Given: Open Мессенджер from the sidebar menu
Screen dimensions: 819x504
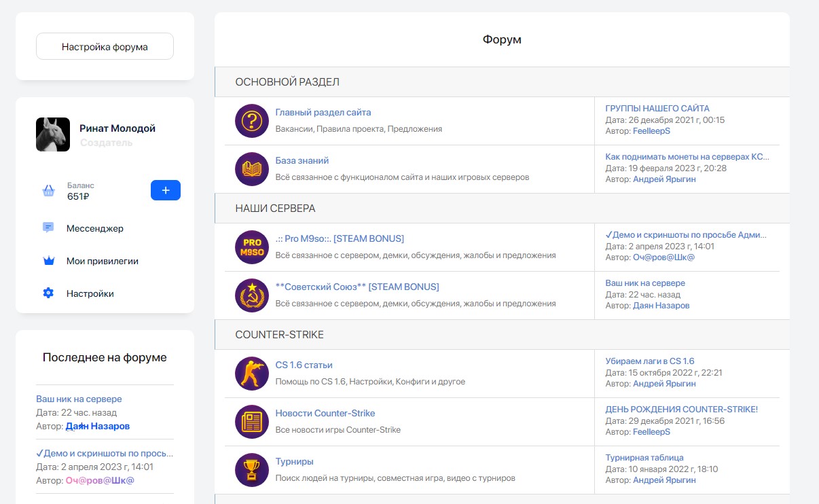Looking at the screenshot, I should pos(94,228).
